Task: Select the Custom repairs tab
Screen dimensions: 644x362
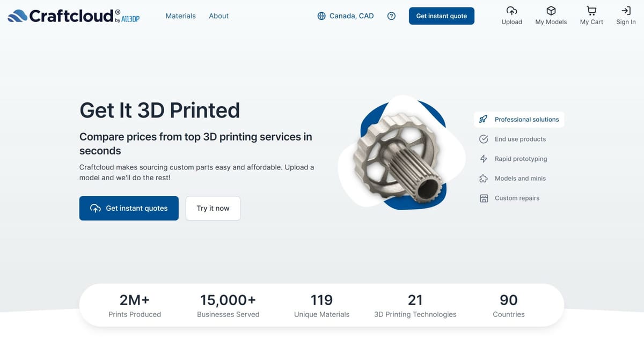Action: [509, 198]
